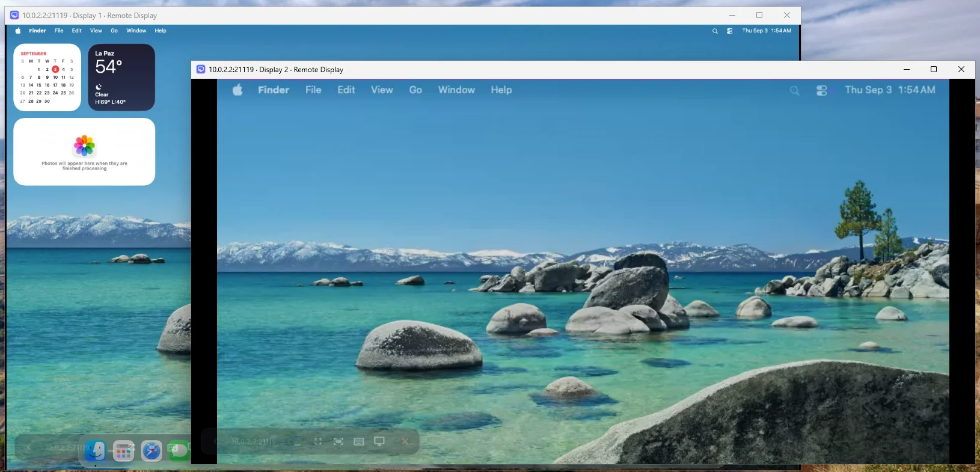This screenshot has height=472, width=980.
Task: Open View menu in Display 1
Action: [x=96, y=31]
